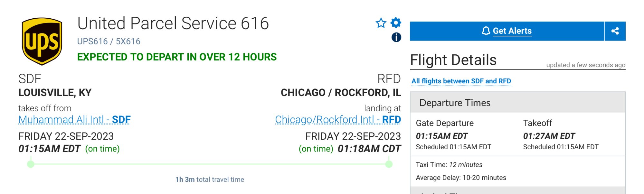This screenshot has height=194, width=644.
Task: Click the 1h 3m total travel time
Action: 210,180
